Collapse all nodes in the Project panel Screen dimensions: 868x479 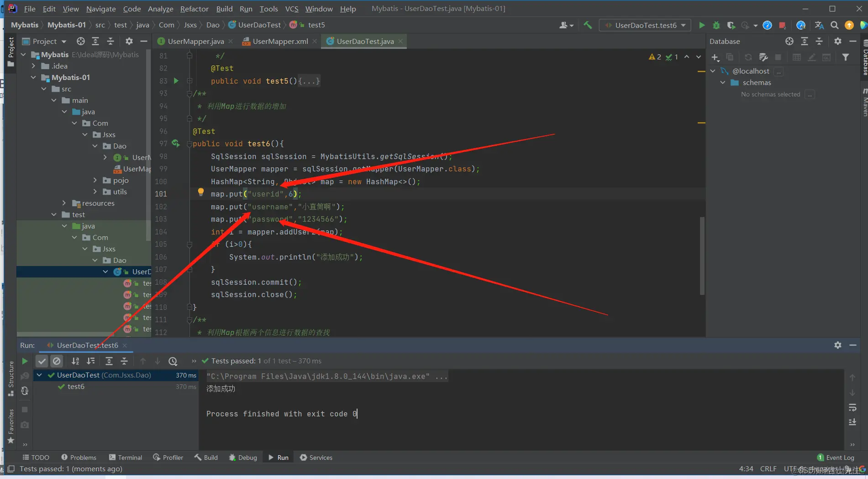(110, 41)
